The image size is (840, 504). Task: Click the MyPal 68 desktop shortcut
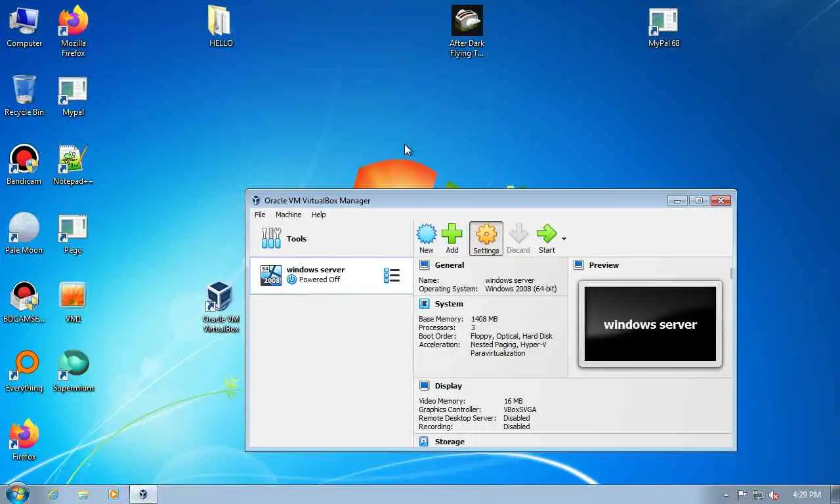click(663, 28)
